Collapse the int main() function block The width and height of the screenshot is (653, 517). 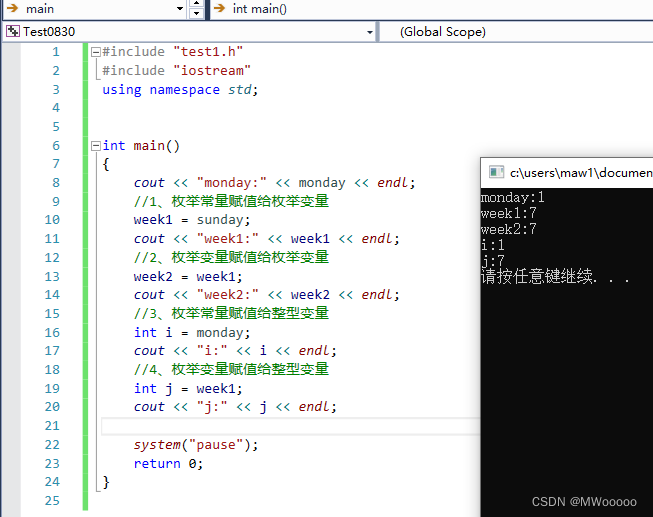click(95, 145)
